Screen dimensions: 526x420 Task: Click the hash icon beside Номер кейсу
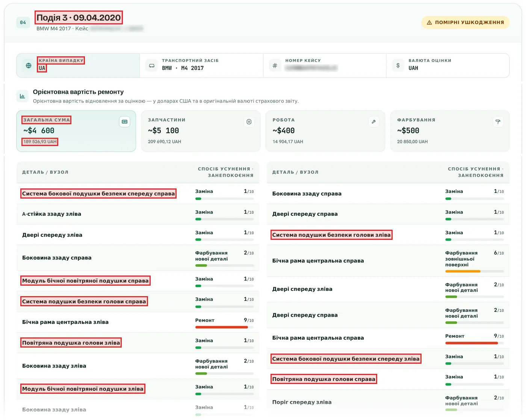275,65
